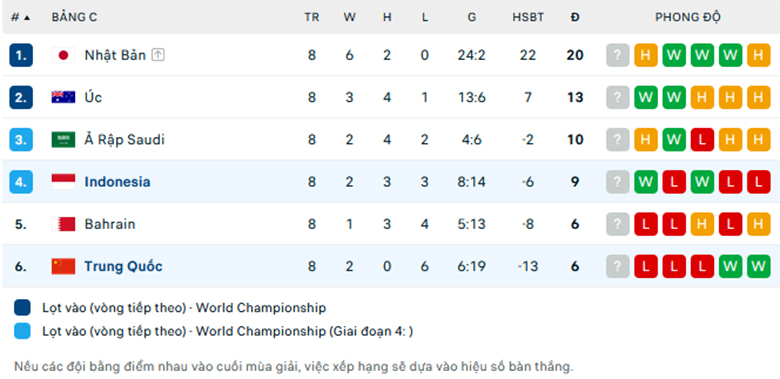The height and width of the screenshot is (379, 780).
Task: Click red L badge in Ả Rập Saudi row
Action: pos(702,140)
